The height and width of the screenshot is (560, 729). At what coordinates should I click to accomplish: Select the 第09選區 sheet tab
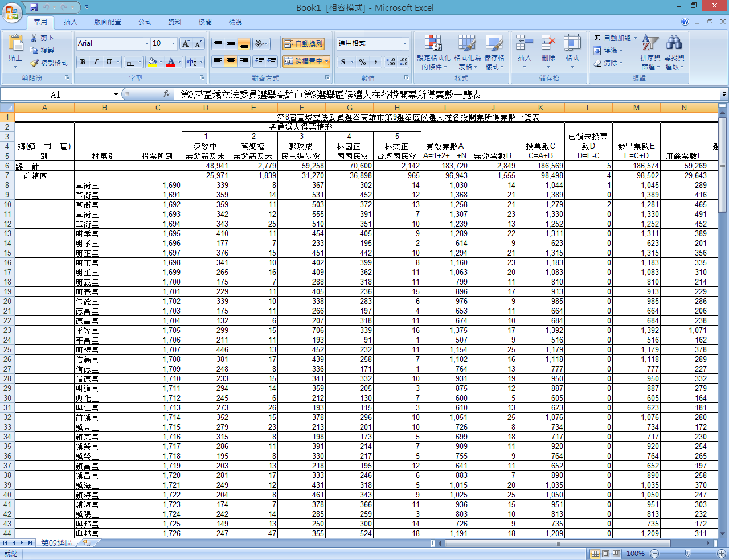click(x=56, y=543)
